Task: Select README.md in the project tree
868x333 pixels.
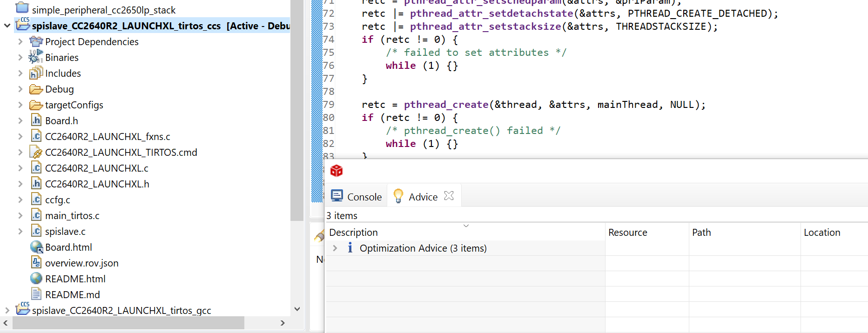Action: coord(73,294)
